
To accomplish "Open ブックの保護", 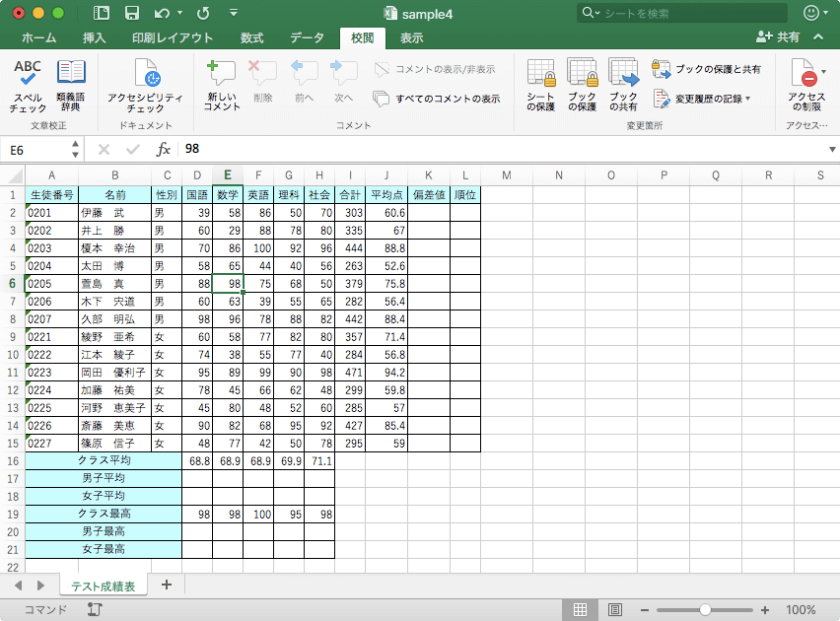I will click(x=582, y=86).
